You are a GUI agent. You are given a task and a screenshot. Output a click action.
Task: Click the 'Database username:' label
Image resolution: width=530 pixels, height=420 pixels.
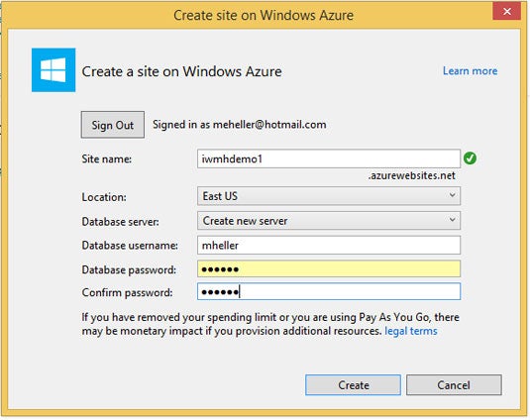[130, 246]
